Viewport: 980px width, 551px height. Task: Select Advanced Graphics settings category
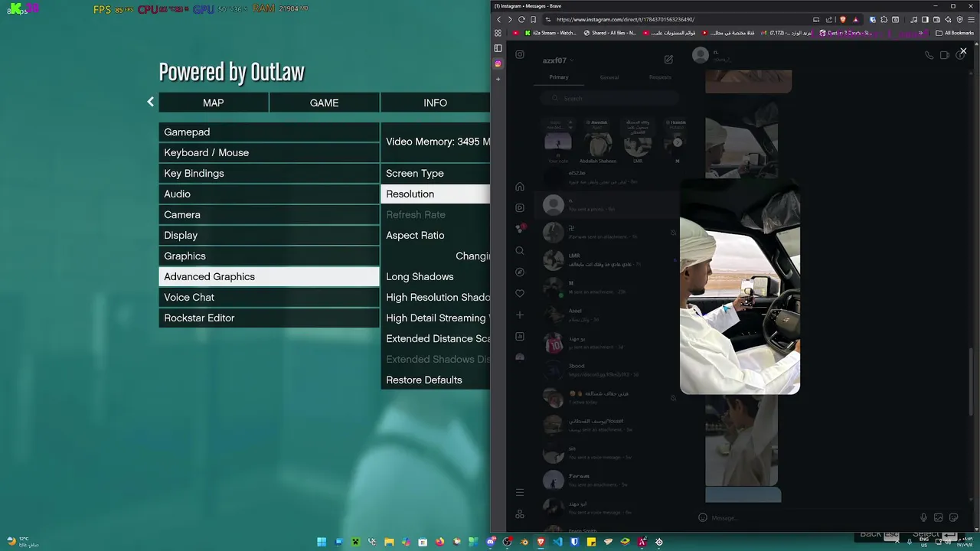tap(269, 277)
